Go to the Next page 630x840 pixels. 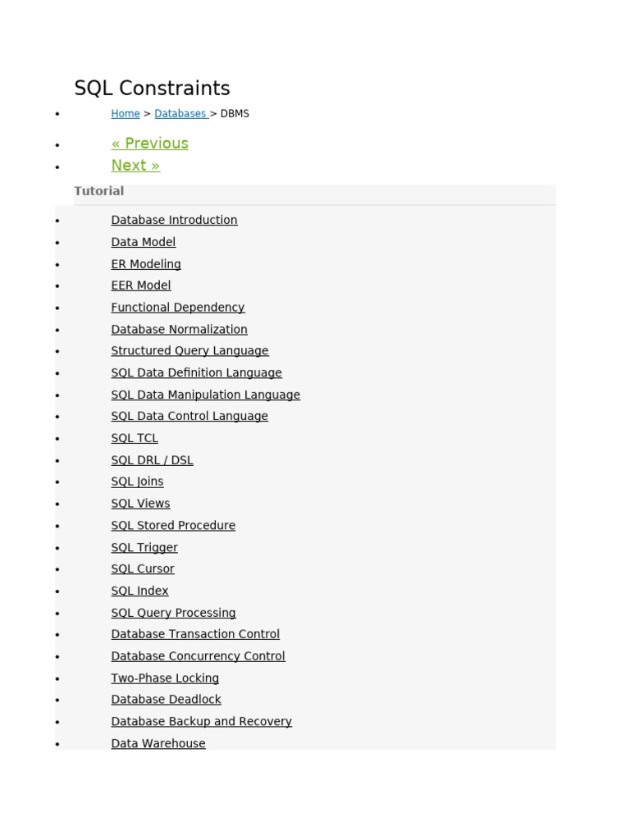click(135, 166)
